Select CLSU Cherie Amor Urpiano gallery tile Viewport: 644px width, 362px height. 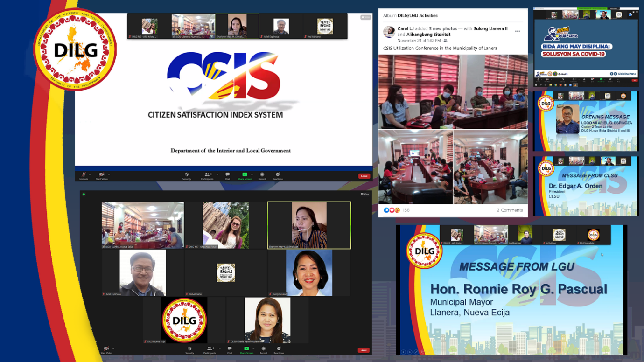point(267,320)
